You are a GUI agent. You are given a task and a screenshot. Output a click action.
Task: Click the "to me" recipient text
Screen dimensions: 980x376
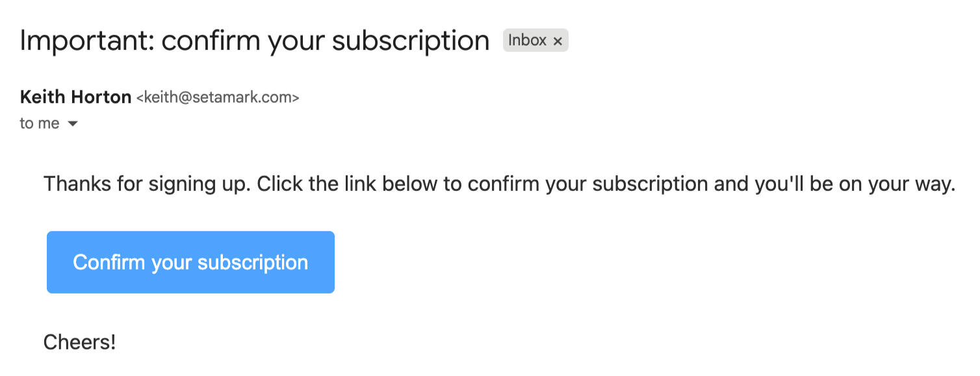pyautogui.click(x=40, y=123)
